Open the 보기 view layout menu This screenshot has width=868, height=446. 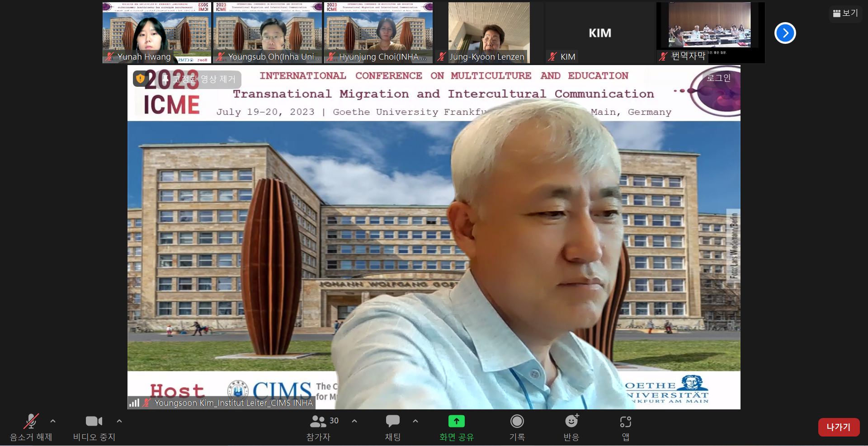[x=845, y=13]
